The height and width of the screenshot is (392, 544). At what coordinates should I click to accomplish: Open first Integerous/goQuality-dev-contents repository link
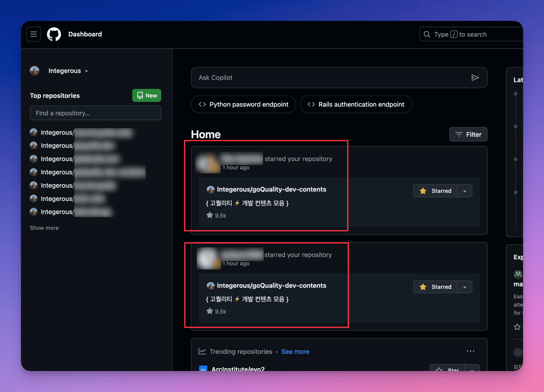[x=272, y=190]
